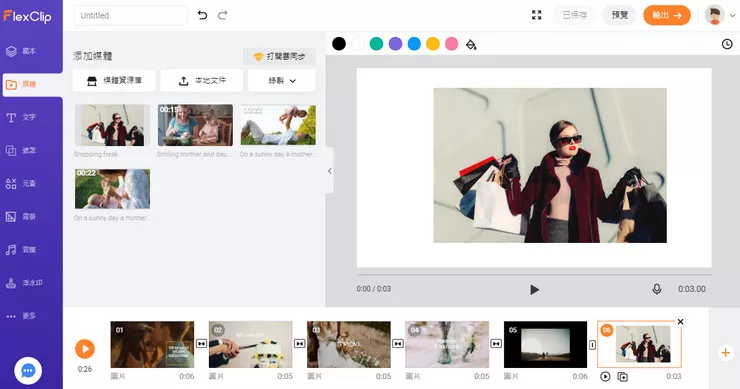Select the media tab in the sidebar
The image size is (740, 389).
pyautogui.click(x=33, y=85)
